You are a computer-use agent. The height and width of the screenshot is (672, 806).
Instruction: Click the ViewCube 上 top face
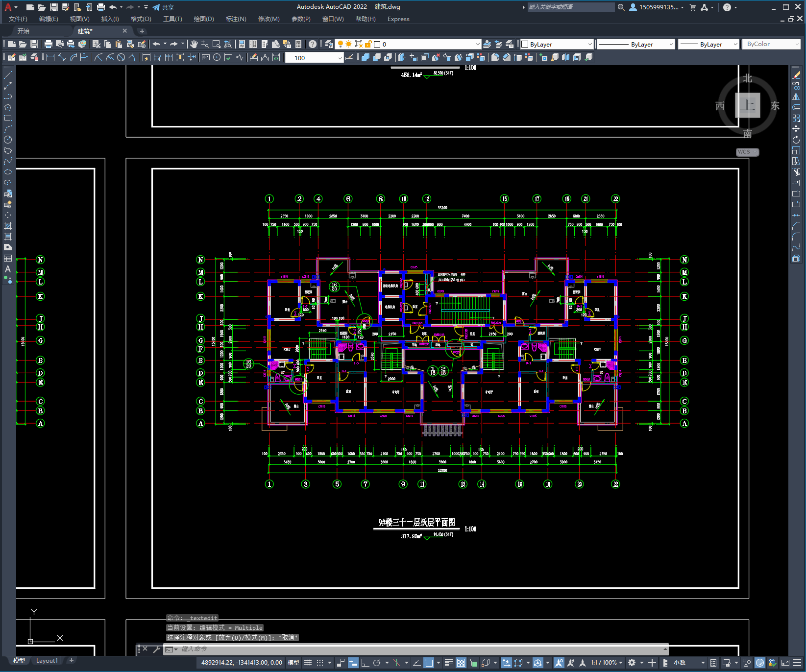point(748,105)
